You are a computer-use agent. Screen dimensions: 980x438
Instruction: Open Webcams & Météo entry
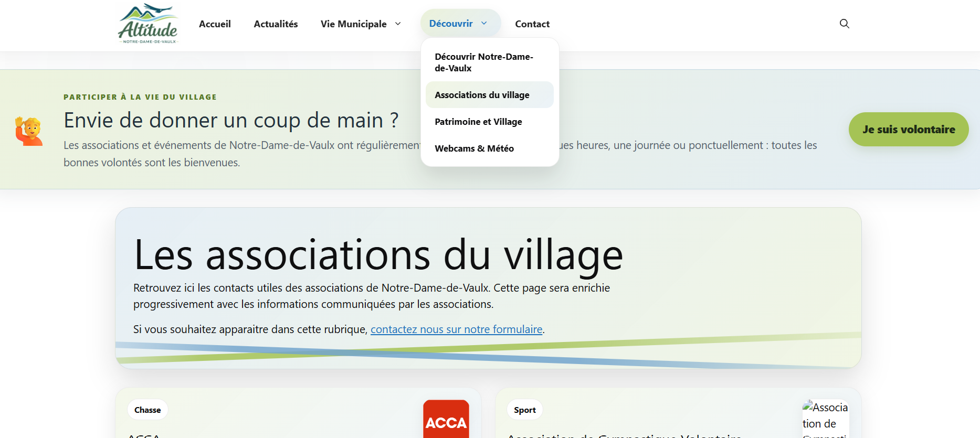(489, 148)
